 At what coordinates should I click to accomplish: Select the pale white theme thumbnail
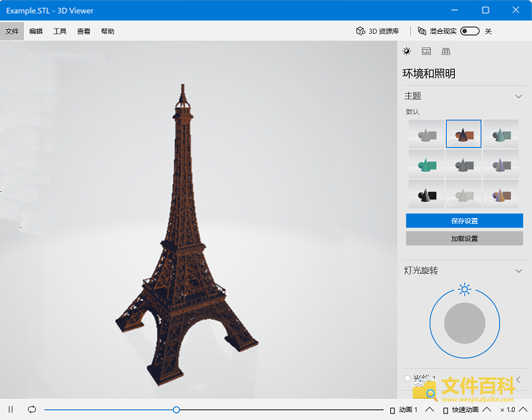[x=464, y=194]
